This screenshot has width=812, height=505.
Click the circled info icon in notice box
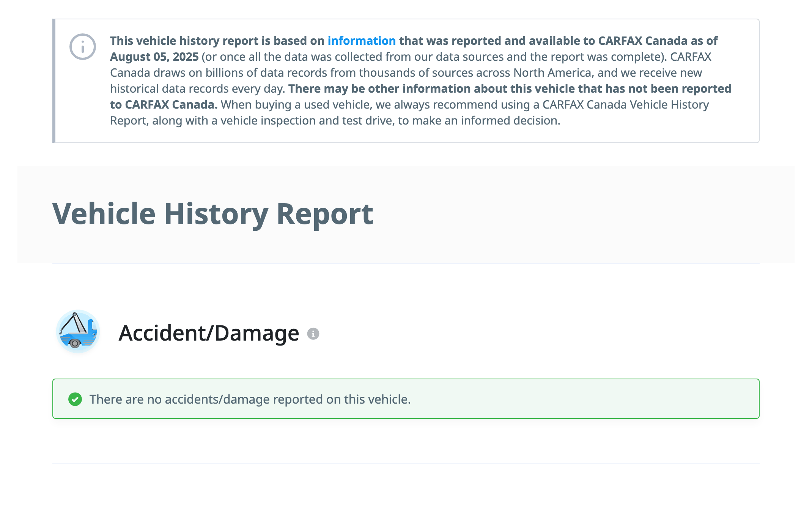pyautogui.click(x=82, y=47)
